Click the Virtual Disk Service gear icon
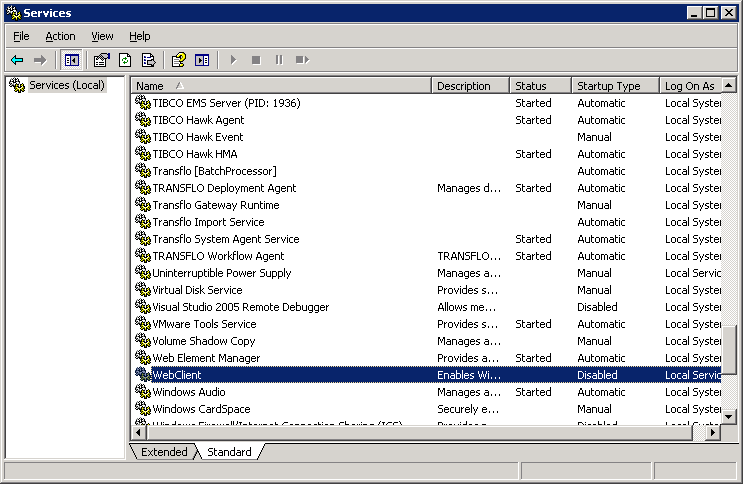 click(x=143, y=290)
